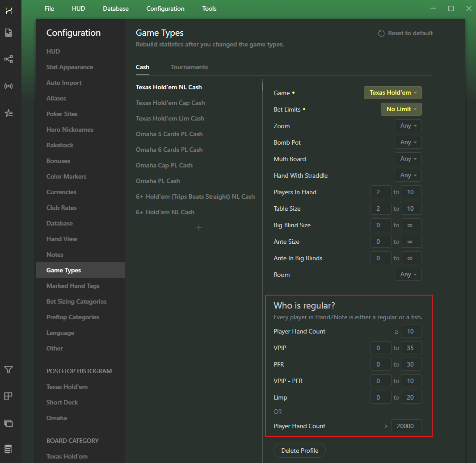The image size is (476, 463).
Task: Select Texas Hold'em Cap Cash profile
Action: (x=170, y=103)
